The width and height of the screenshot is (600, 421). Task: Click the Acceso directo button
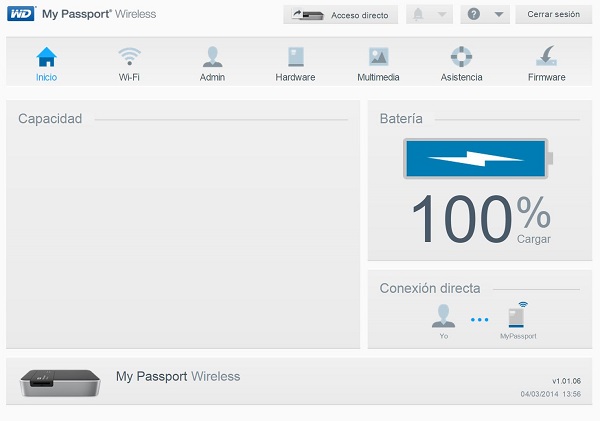coord(341,15)
